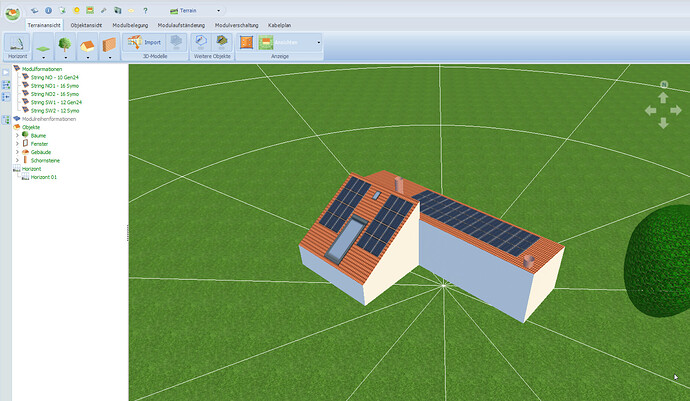The width and height of the screenshot is (690, 401).
Task: Click the Import 3D model button
Action: (x=144, y=42)
